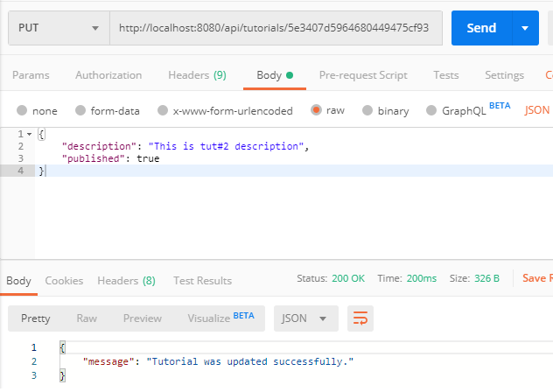Viewport: 553px width, 392px height.
Task: Click line number 4 in request editor
Action: pyautogui.click(x=21, y=171)
